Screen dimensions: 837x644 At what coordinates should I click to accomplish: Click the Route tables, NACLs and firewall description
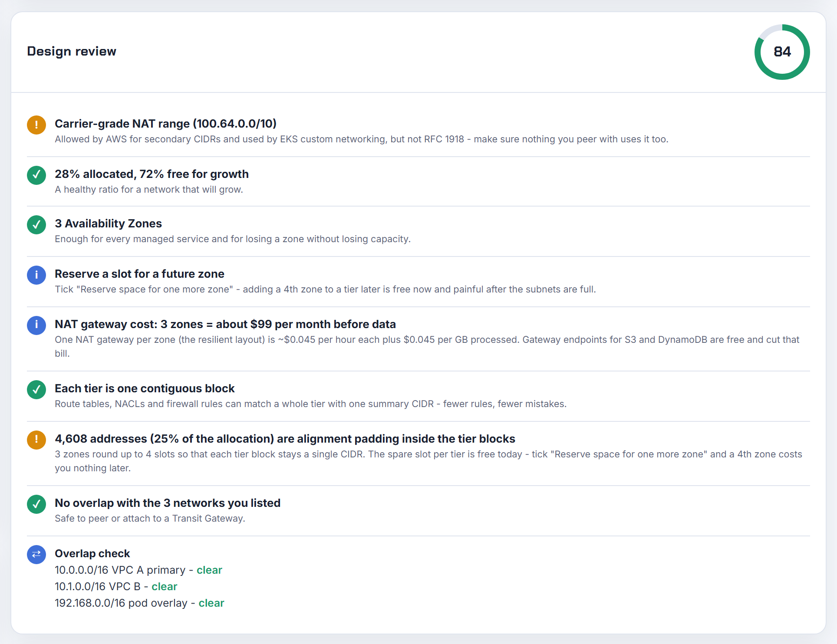[311, 404]
